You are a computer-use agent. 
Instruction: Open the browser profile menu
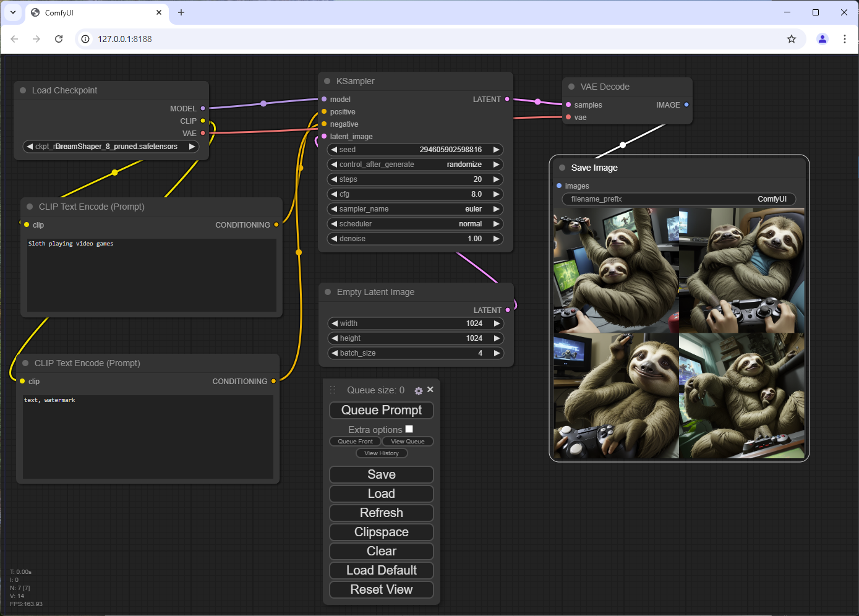pyautogui.click(x=823, y=39)
